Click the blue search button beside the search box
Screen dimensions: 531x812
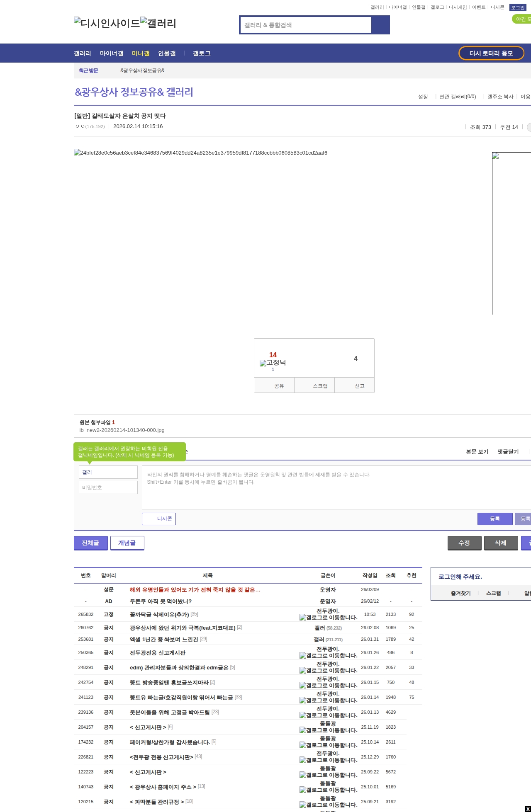click(x=380, y=25)
